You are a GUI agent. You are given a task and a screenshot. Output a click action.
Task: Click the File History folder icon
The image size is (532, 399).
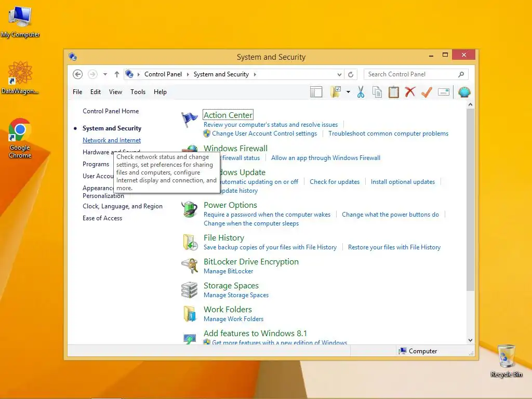(x=190, y=242)
